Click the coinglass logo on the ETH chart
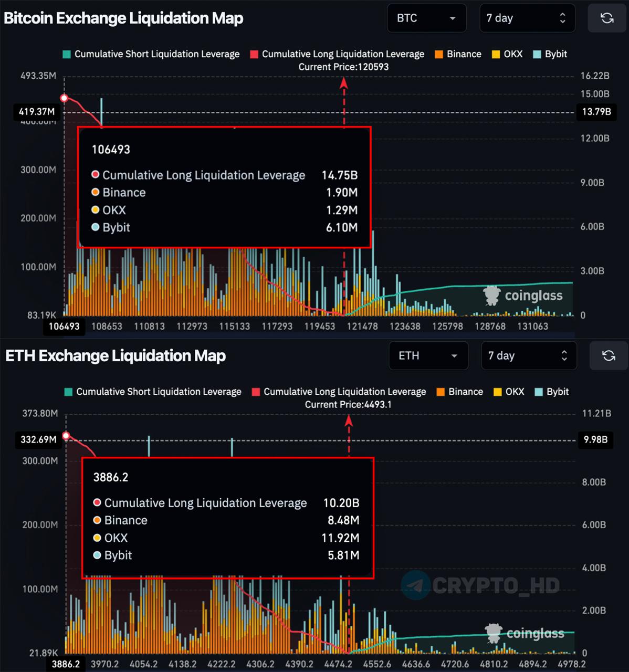The width and height of the screenshot is (629, 672). [x=525, y=633]
